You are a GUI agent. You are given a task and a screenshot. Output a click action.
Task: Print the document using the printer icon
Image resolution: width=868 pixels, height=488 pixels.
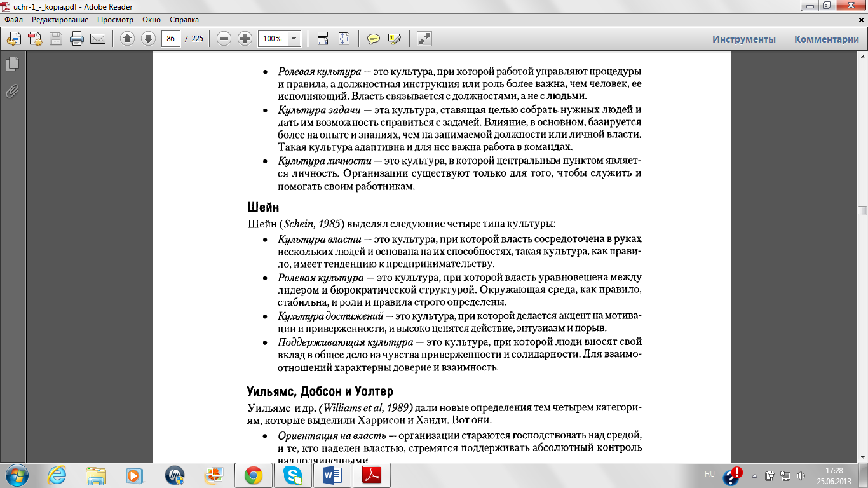[77, 39]
